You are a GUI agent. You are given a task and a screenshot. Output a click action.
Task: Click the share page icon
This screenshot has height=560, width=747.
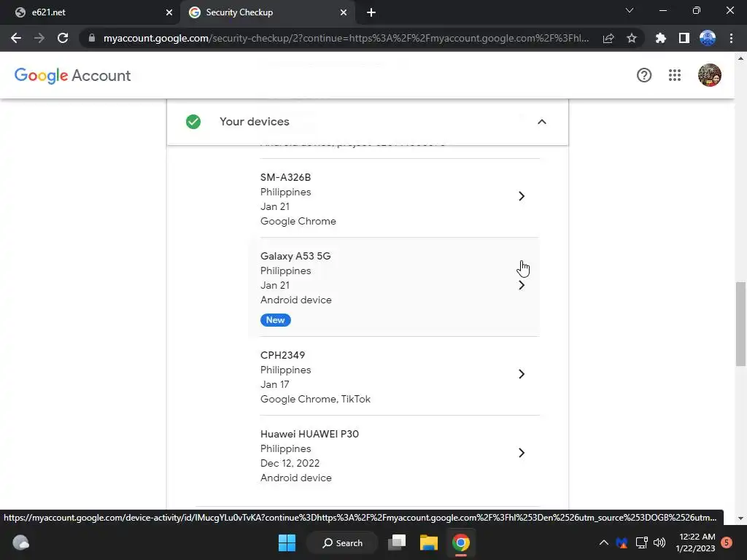coord(608,38)
